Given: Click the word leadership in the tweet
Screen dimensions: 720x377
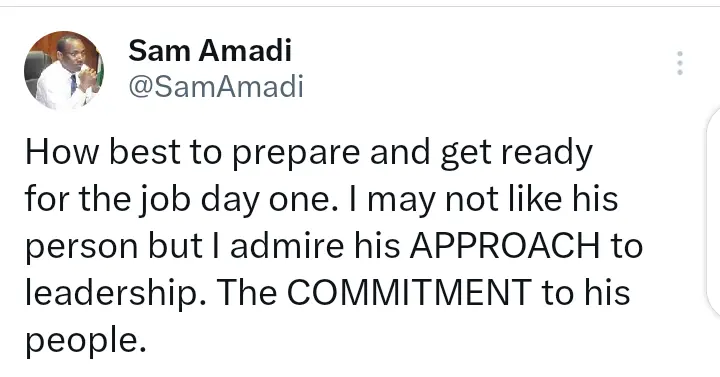Looking at the screenshot, I should [x=115, y=294].
